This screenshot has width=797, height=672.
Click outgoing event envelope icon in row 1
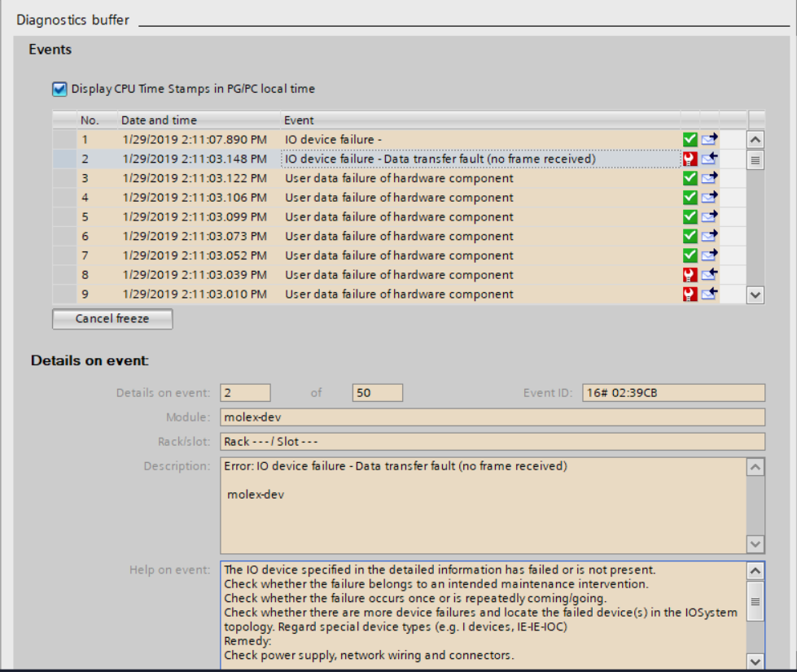[710, 138]
